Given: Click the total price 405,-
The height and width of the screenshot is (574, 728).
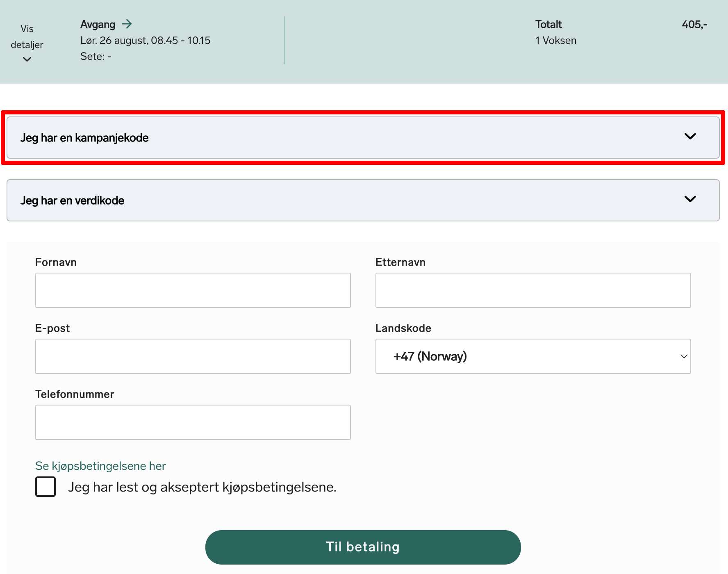Looking at the screenshot, I should pyautogui.click(x=694, y=25).
